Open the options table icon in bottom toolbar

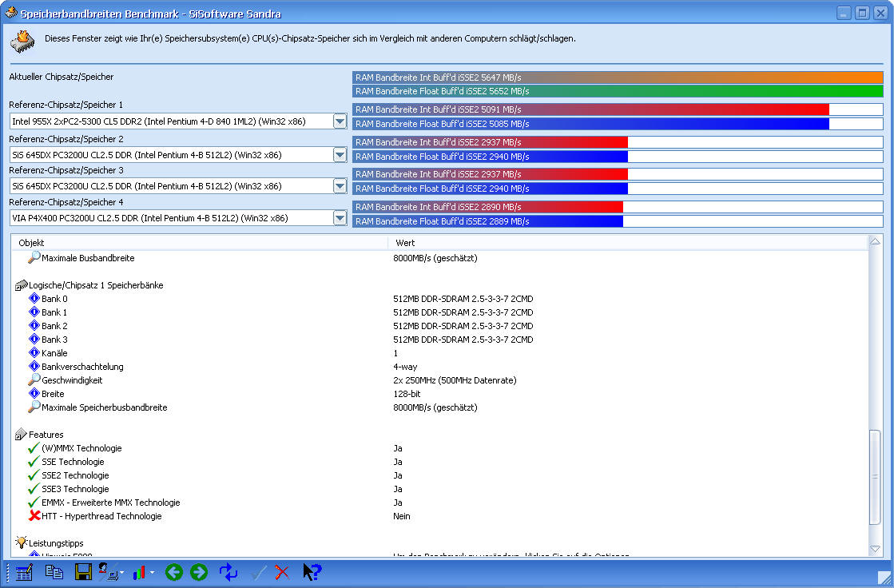[24, 572]
